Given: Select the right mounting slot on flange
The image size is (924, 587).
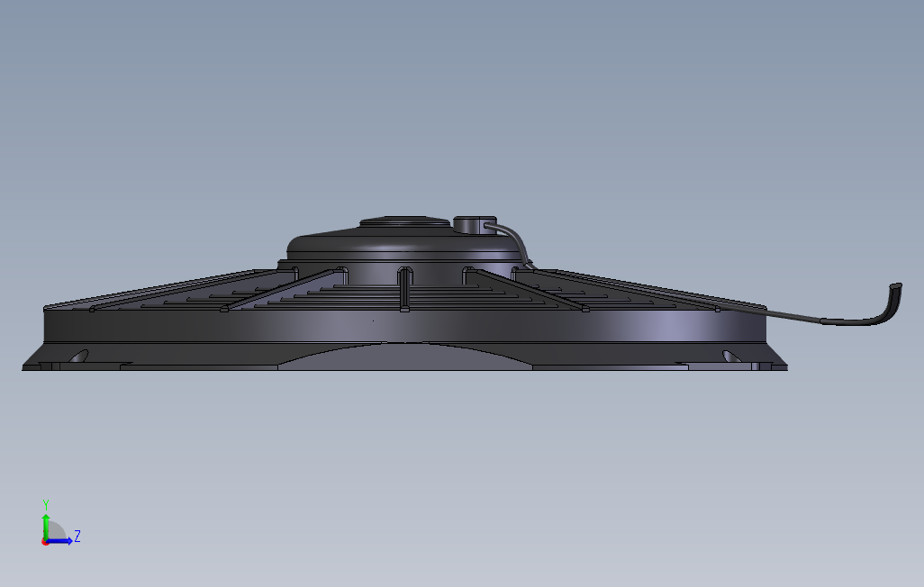Looking at the screenshot, I should point(731,357).
